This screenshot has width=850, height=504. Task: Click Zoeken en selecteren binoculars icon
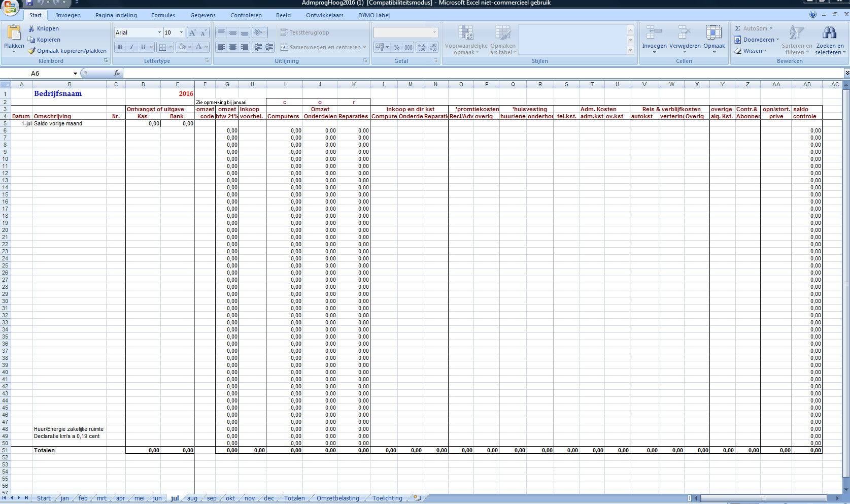click(830, 32)
